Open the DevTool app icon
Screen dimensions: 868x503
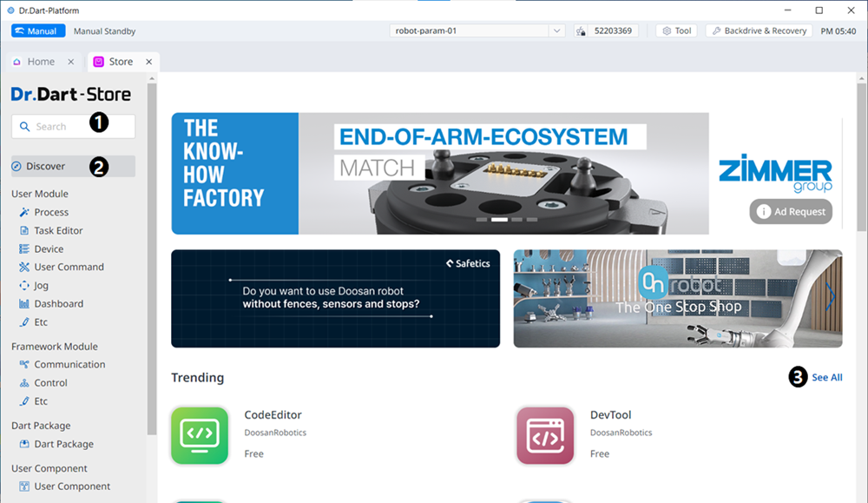[545, 435]
